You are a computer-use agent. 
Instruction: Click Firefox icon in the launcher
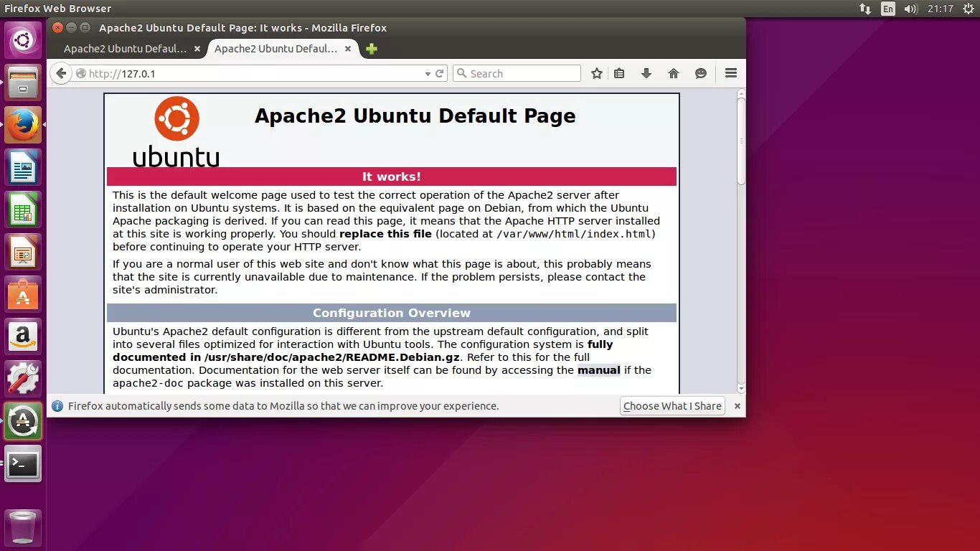(24, 125)
